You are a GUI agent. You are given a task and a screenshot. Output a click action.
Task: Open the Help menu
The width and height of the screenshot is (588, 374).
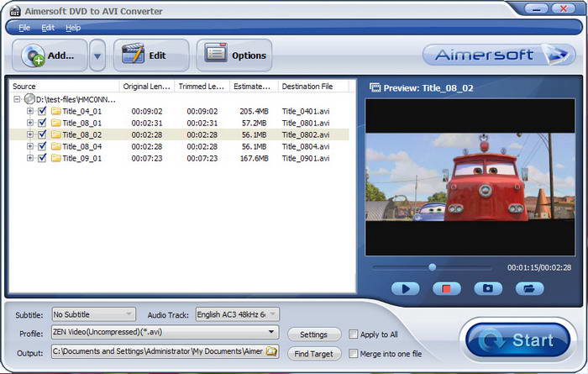[73, 28]
